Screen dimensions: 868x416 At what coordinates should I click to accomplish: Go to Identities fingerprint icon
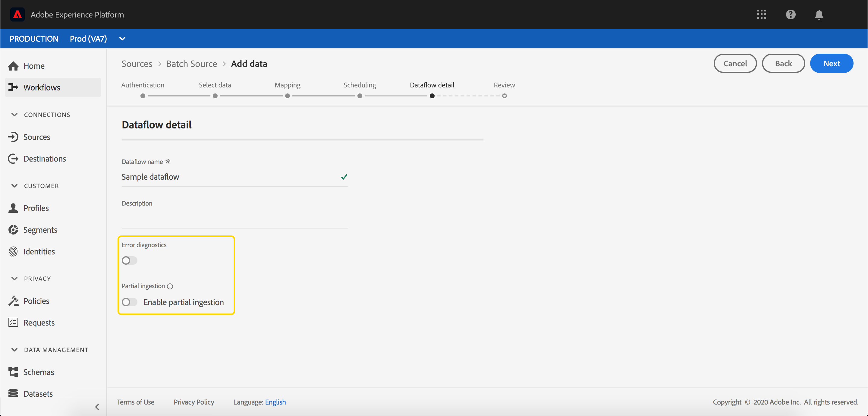point(13,251)
